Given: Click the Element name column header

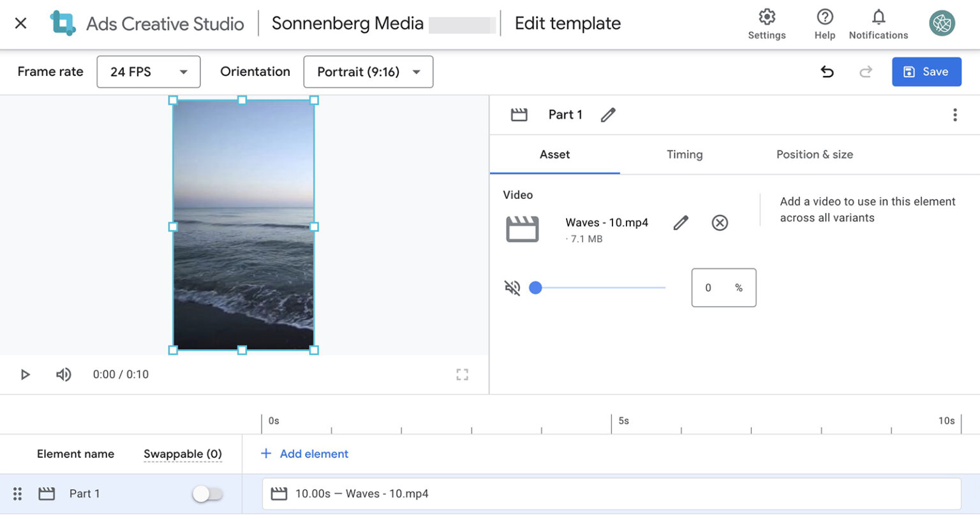Looking at the screenshot, I should [75, 454].
